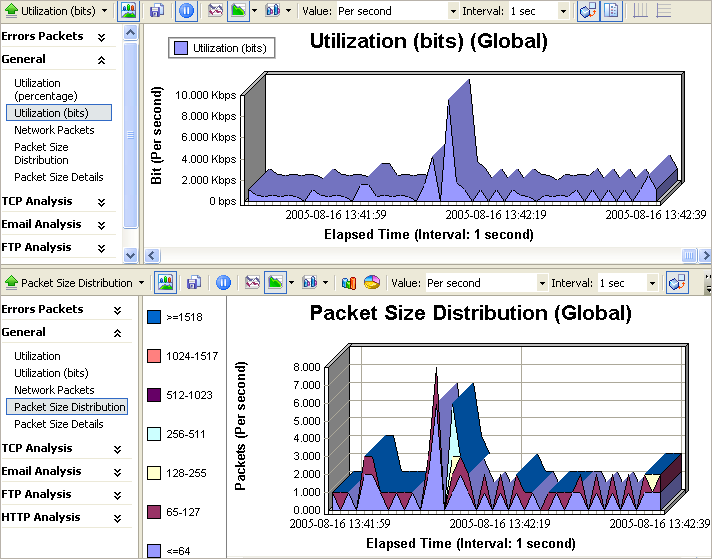The width and height of the screenshot is (712, 559).
Task: Pause the Packet Size Distribution chart
Action: tap(224, 283)
